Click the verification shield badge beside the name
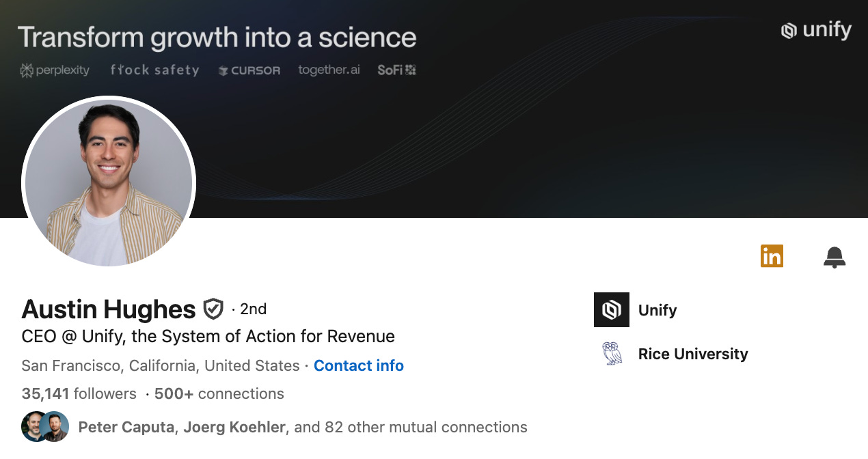 (214, 309)
